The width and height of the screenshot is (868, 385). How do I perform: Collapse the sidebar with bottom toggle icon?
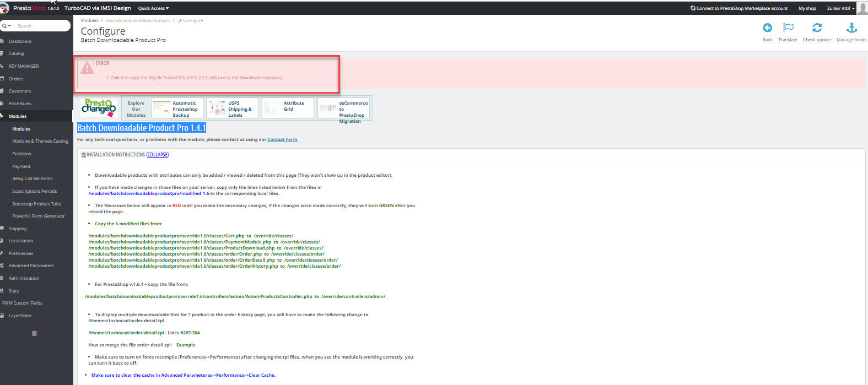[35, 333]
